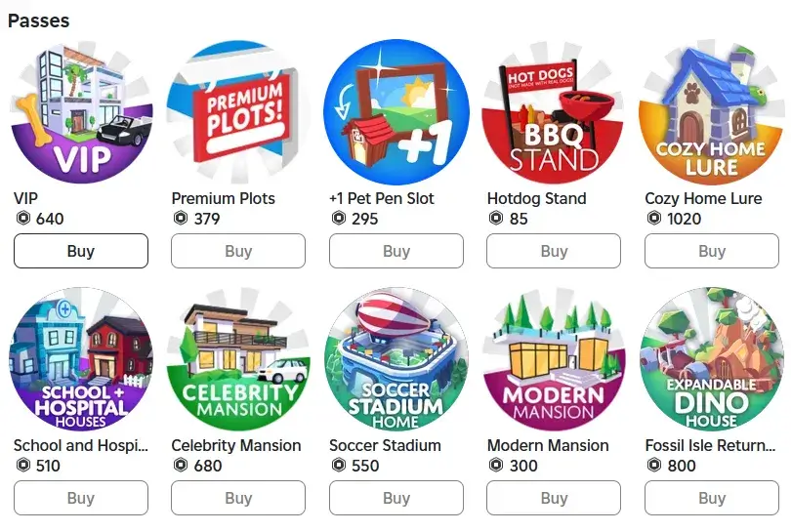Open the School and Hospital title link
This screenshot has width=791, height=532.
coord(81,445)
